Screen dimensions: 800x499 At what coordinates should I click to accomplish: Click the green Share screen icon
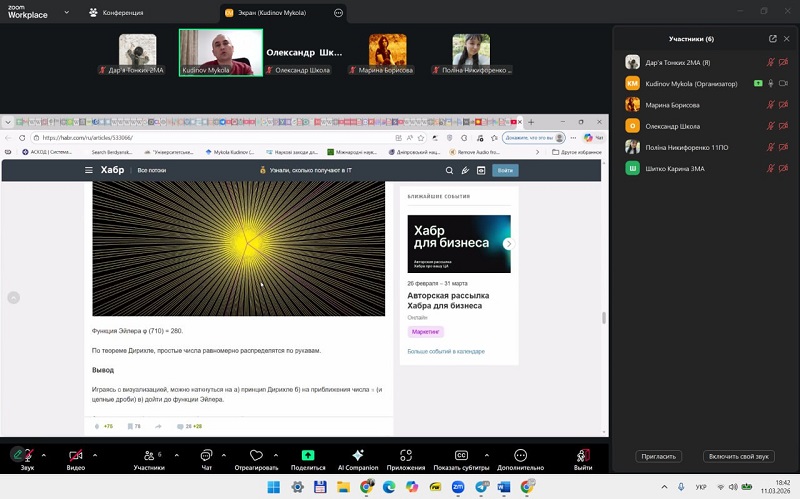pos(308,455)
